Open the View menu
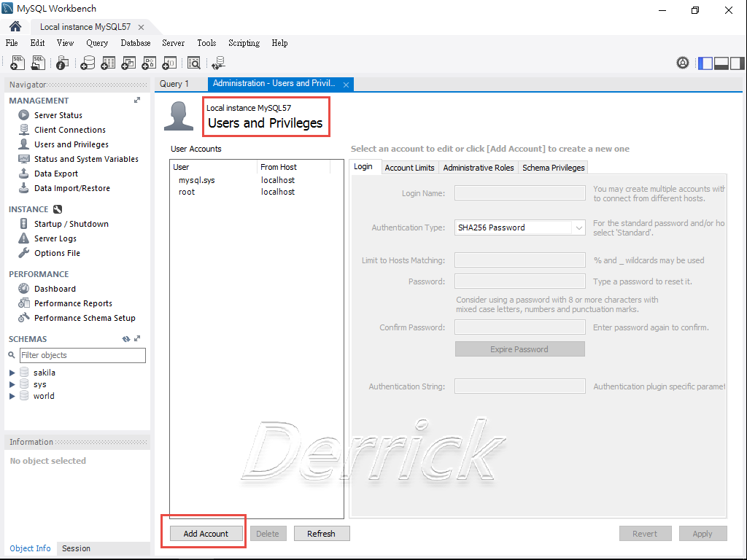 [x=65, y=43]
